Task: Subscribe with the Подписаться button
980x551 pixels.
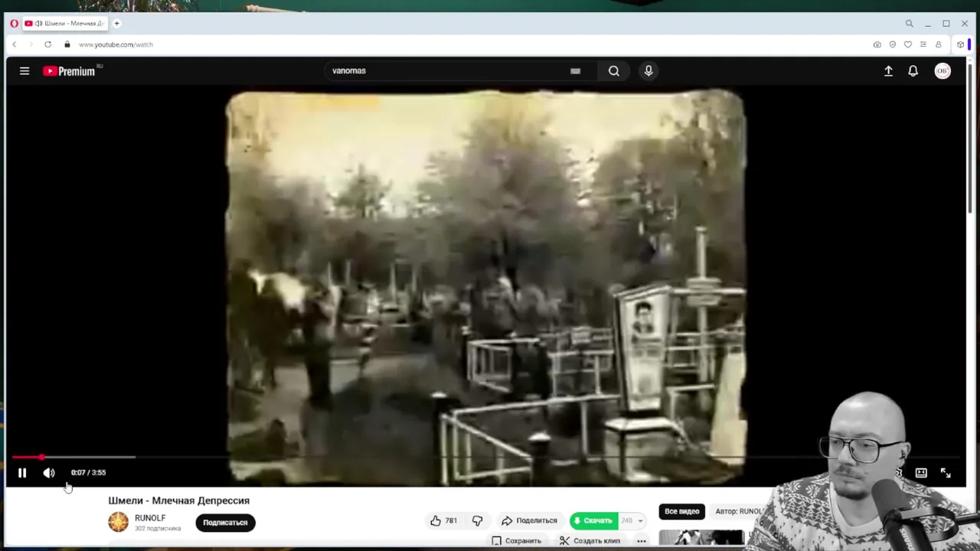Action: tap(225, 523)
